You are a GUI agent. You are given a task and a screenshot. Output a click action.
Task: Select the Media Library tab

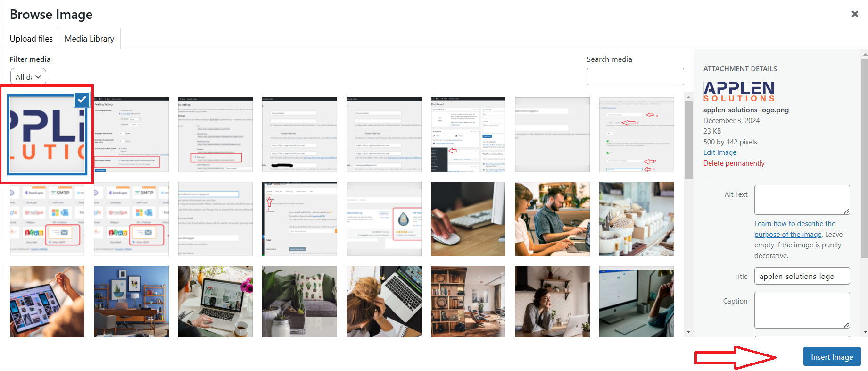point(89,39)
